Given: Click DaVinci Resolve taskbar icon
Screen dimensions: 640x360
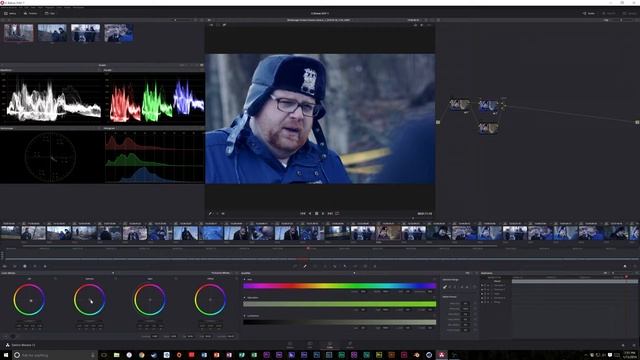Looking at the screenshot, I should pyautogui.click(x=442, y=355).
